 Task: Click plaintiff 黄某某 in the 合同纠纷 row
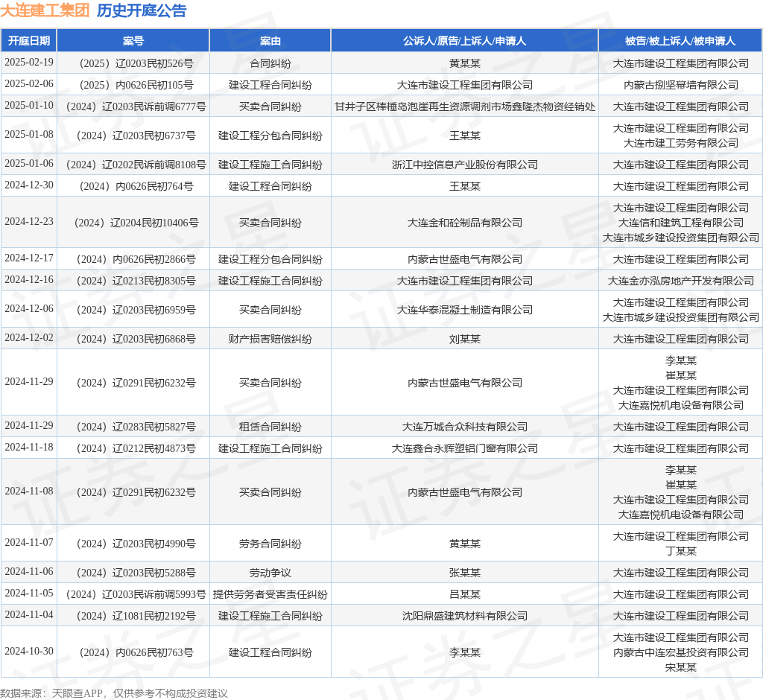click(x=465, y=63)
